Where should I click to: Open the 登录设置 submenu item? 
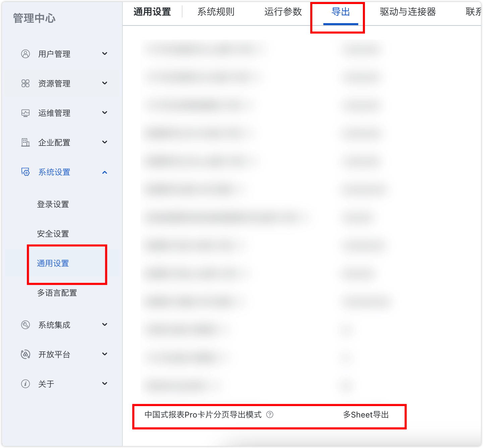click(53, 204)
